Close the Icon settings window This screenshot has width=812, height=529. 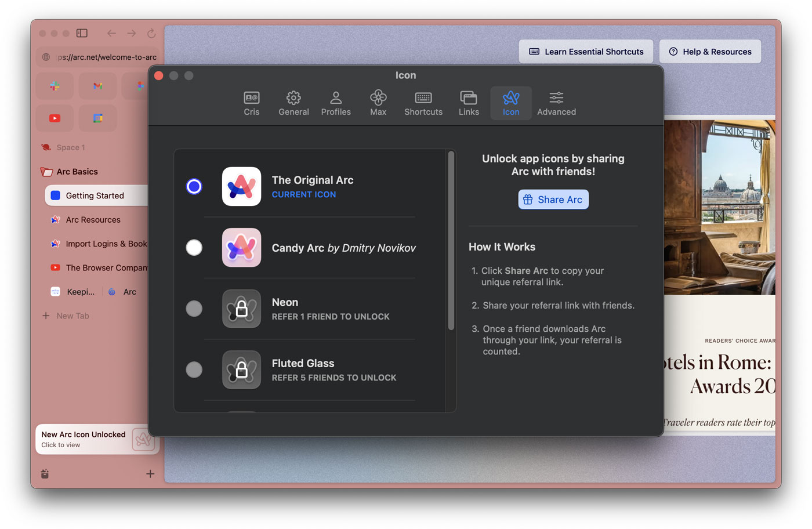click(159, 75)
